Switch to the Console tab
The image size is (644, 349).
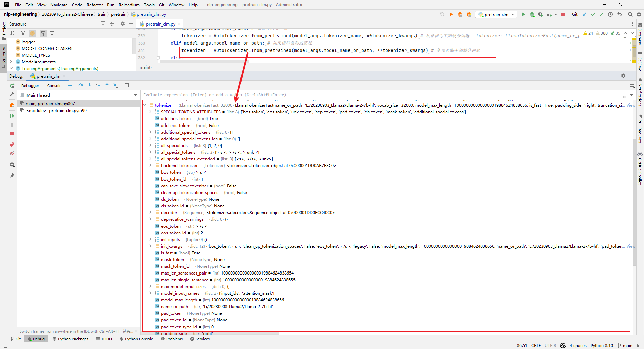54,86
